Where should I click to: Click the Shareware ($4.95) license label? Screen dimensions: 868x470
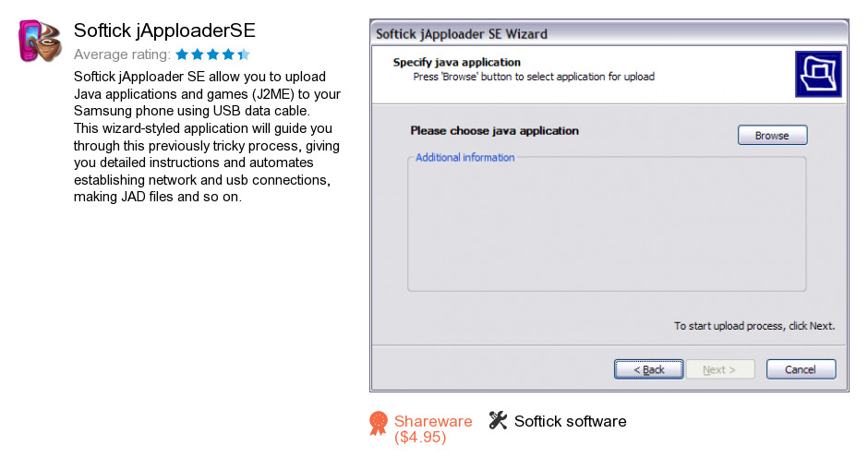point(433,429)
